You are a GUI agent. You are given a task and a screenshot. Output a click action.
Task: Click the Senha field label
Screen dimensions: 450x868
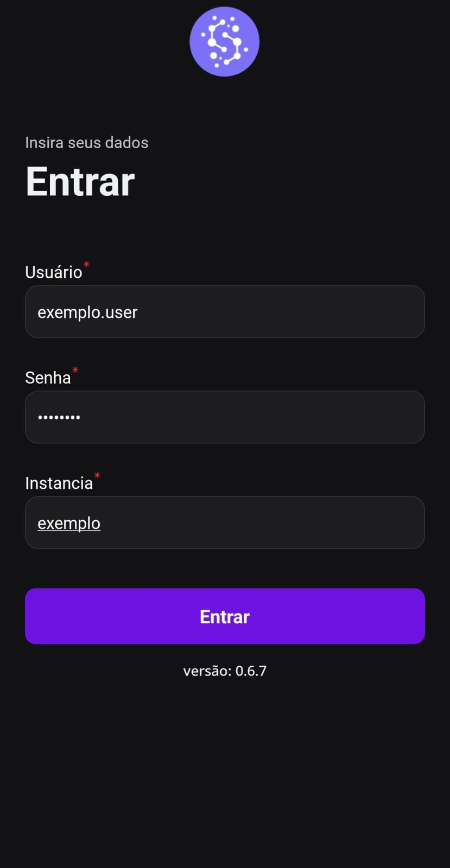48,378
